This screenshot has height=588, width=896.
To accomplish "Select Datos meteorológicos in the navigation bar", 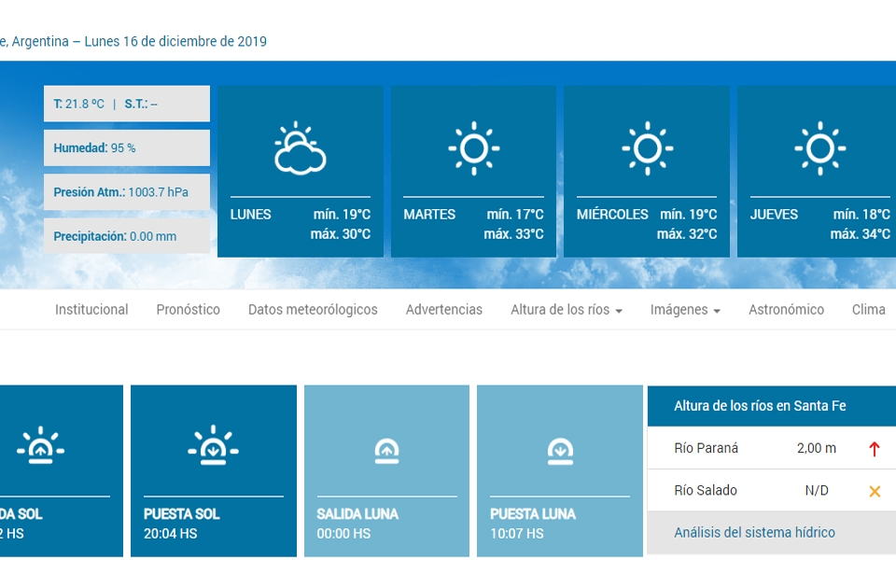I will [313, 310].
